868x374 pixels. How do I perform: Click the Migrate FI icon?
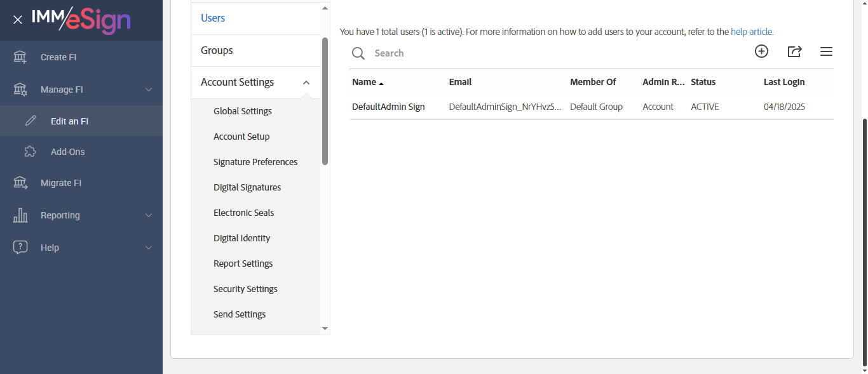click(20, 183)
